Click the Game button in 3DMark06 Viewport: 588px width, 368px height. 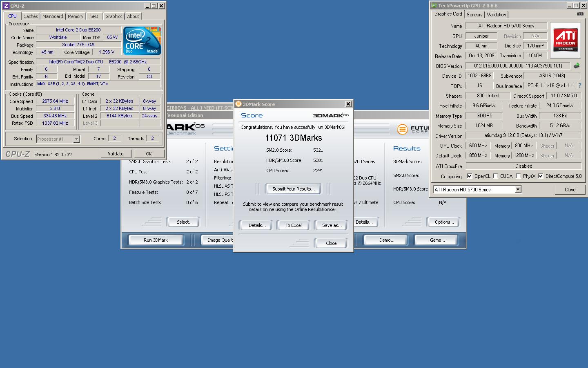(437, 240)
